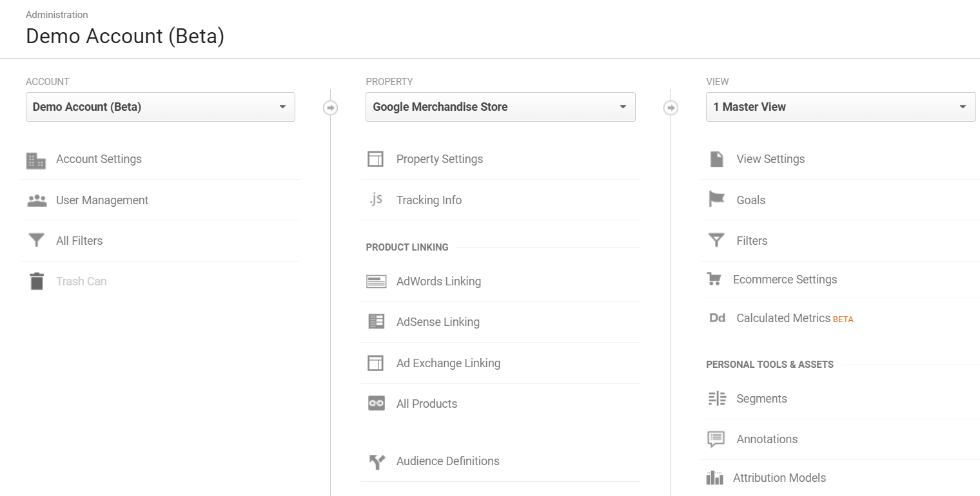This screenshot has width=980, height=496.
Task: Click the Attribution Models bar chart icon
Action: (x=714, y=478)
